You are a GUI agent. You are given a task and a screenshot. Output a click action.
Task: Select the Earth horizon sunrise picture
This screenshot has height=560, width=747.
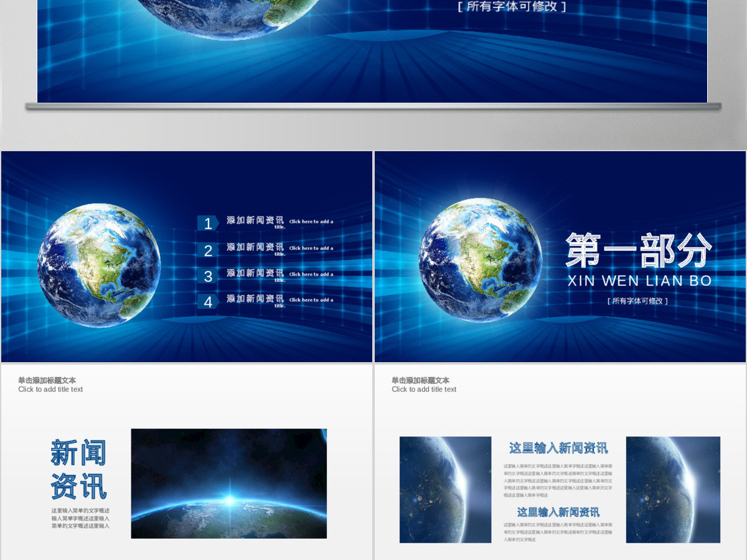pyautogui.click(x=228, y=483)
